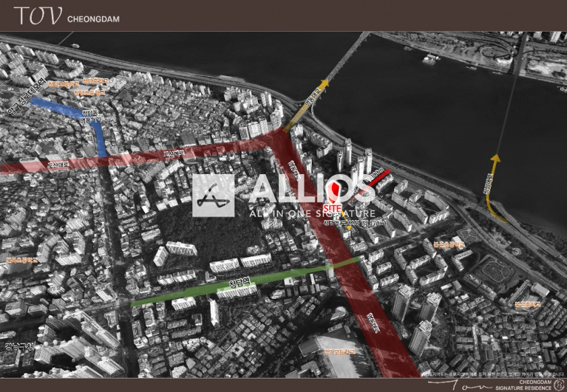Click the 청담중학교 school label
Viewport: 567px width, 392px height.
click(95, 81)
